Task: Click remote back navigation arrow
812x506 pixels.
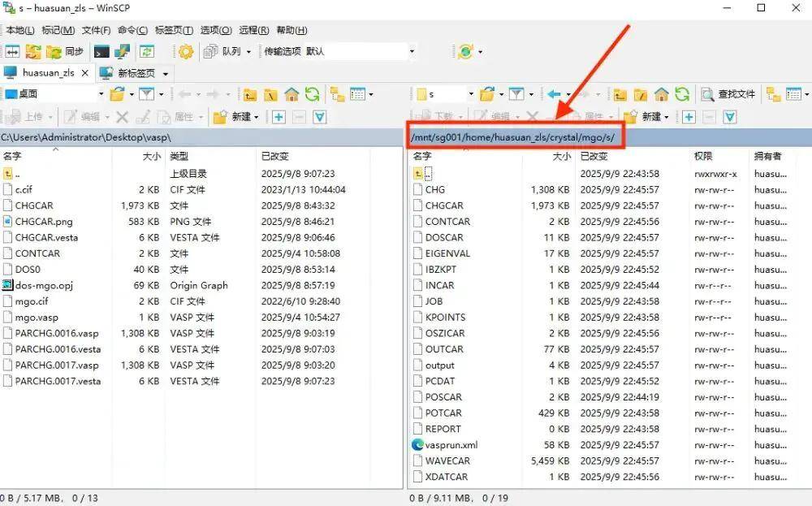Action: tap(555, 94)
